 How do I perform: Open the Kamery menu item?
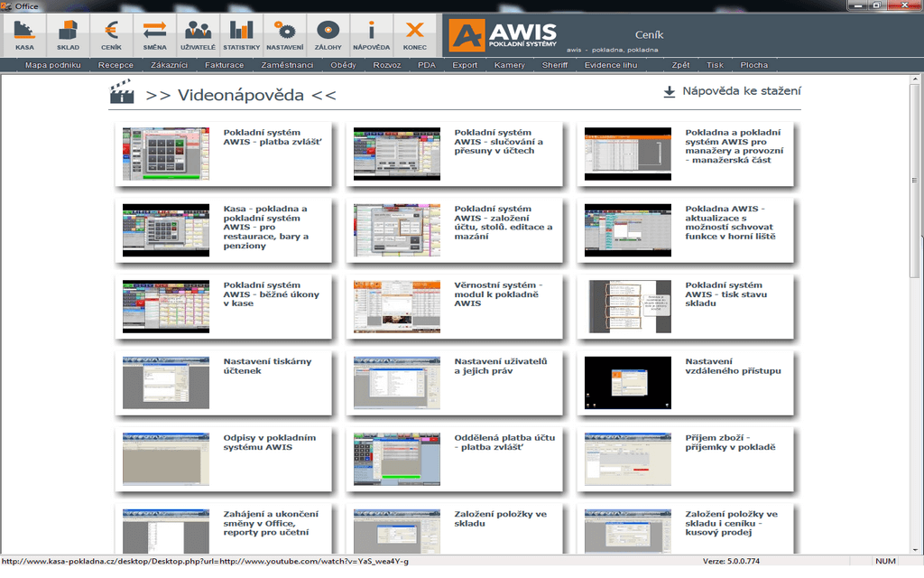pos(510,65)
